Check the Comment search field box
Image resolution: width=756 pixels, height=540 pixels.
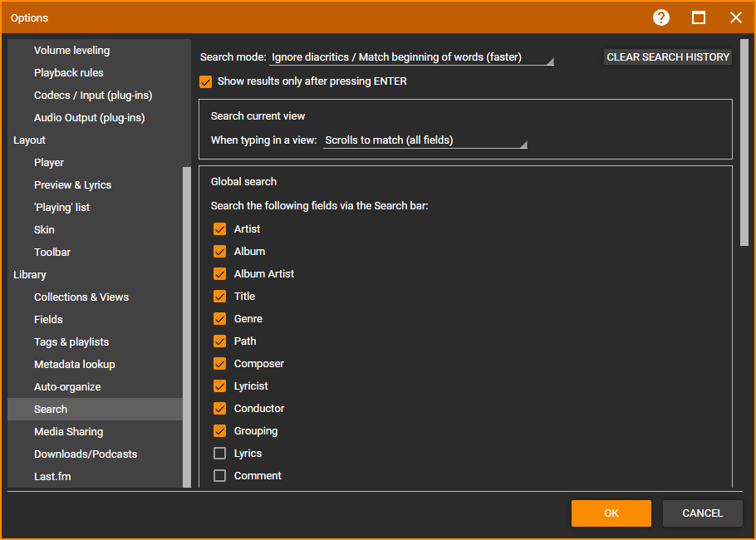[220, 476]
